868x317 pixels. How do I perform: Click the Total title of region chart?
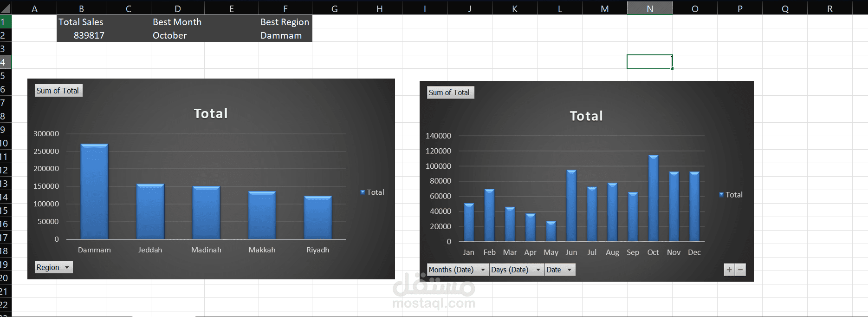211,113
